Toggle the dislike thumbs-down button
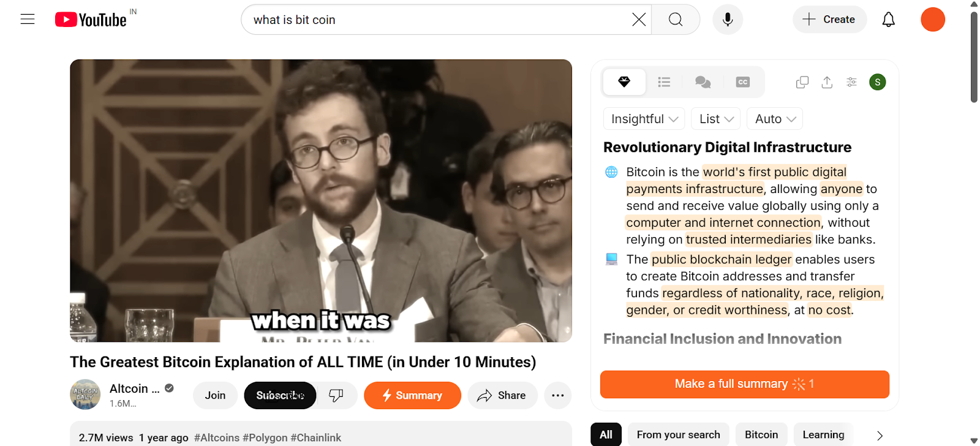 [x=336, y=395]
